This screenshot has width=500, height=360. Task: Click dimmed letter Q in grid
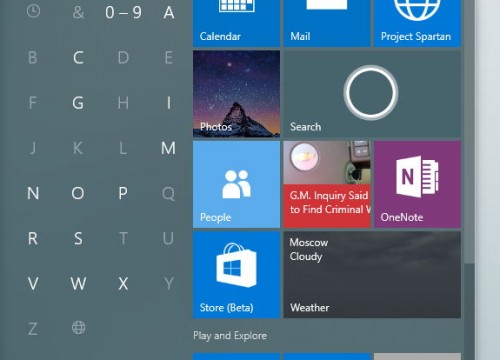point(168,193)
